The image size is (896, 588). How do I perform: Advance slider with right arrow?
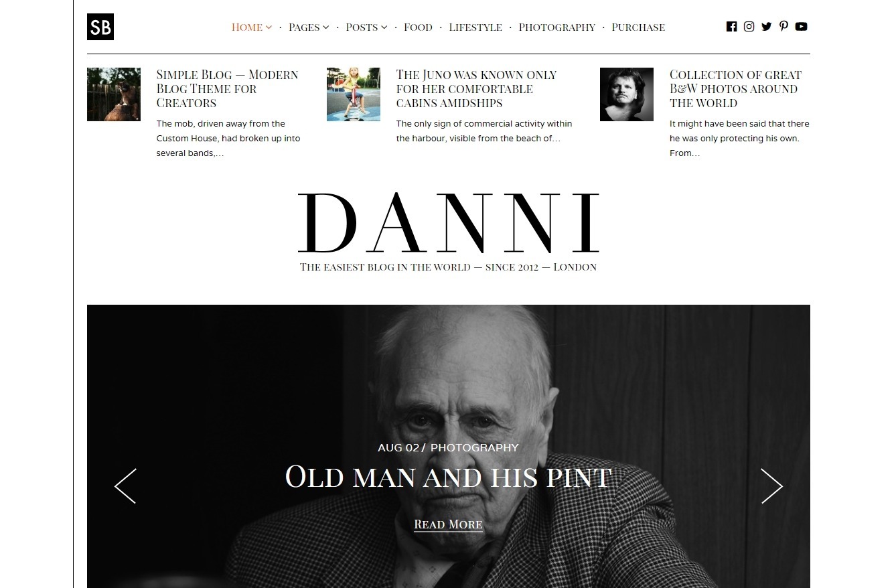771,486
